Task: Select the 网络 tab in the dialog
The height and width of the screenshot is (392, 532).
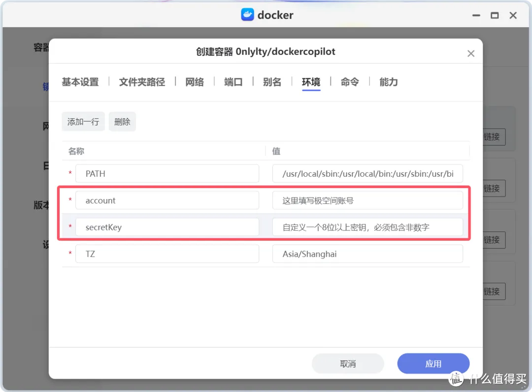Action: [195, 82]
